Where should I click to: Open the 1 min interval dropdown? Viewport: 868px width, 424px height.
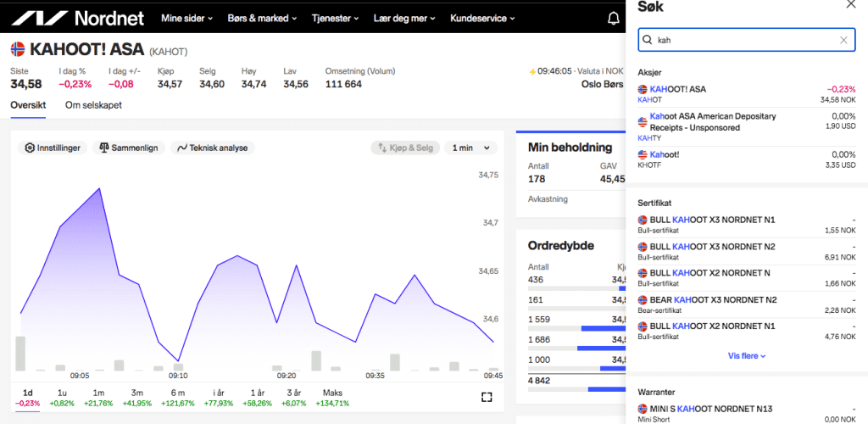pyautogui.click(x=471, y=148)
